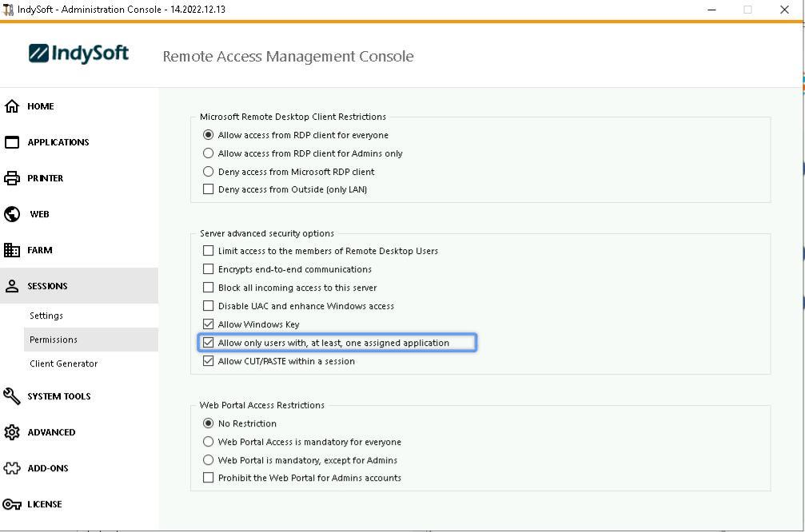Toggle Allow only users with one assigned application

tap(208, 343)
